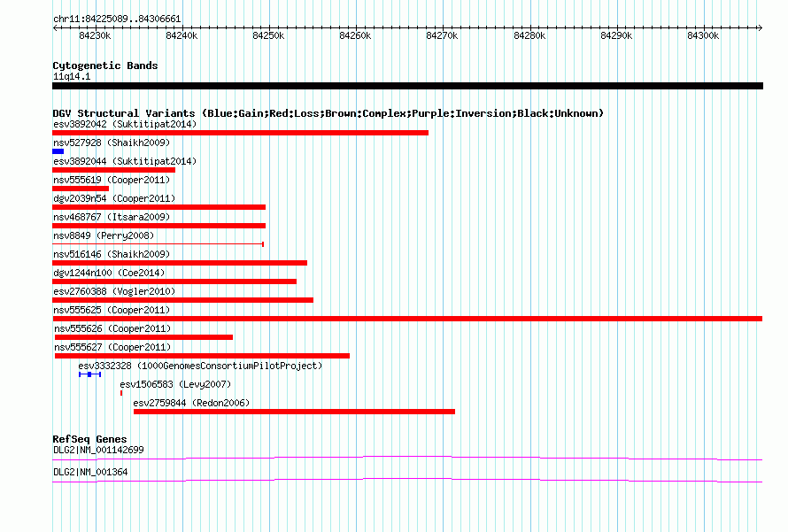This screenshot has width=788, height=532.
Task: Open nsv516146 (Shaikh2009) label
Action: tap(112, 254)
